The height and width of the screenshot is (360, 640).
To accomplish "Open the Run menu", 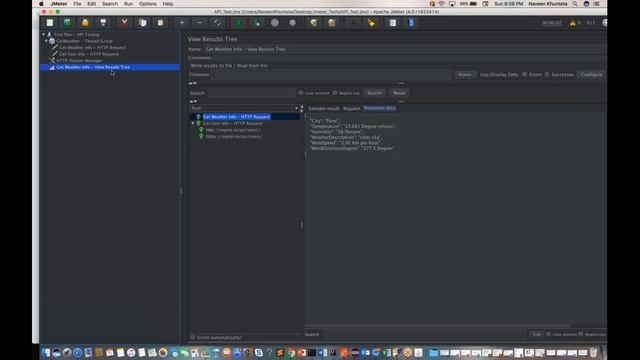I will pyautogui.click(x=129, y=4).
